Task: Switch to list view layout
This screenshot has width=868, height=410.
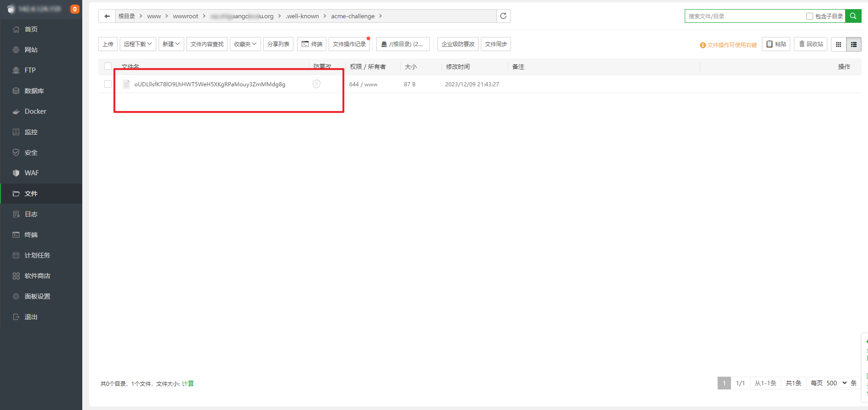Action: [853, 44]
